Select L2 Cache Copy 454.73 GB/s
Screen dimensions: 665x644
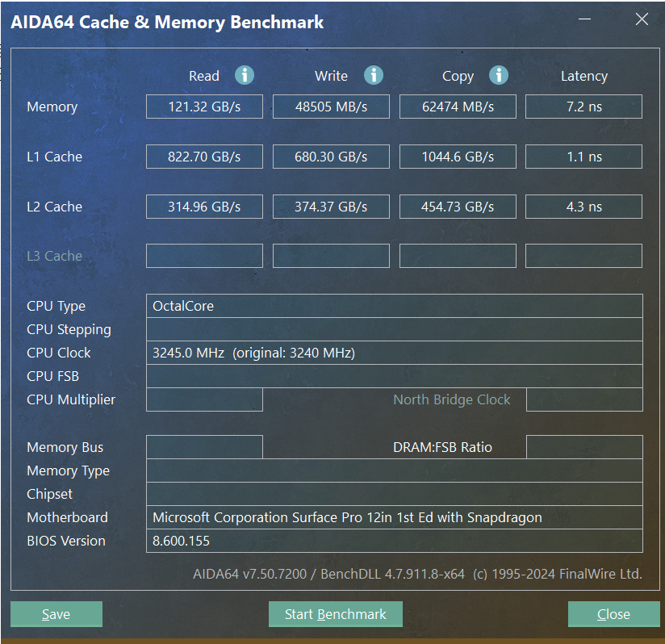point(458,207)
